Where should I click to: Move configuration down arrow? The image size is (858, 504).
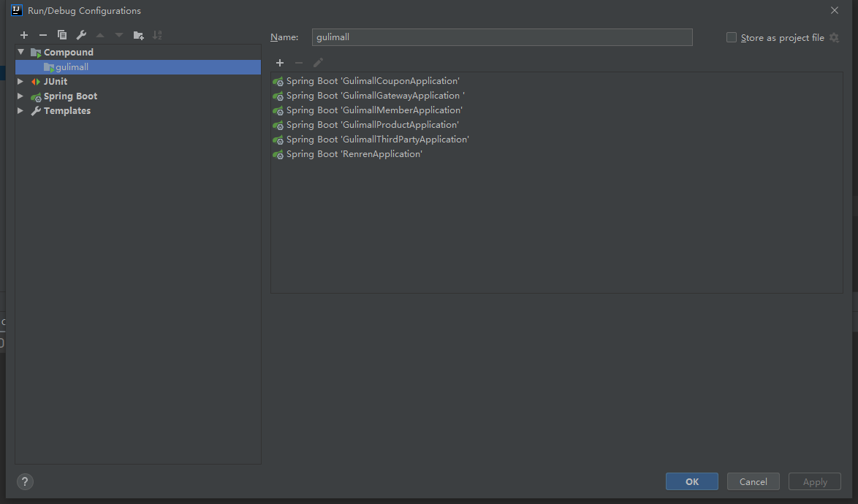(118, 35)
